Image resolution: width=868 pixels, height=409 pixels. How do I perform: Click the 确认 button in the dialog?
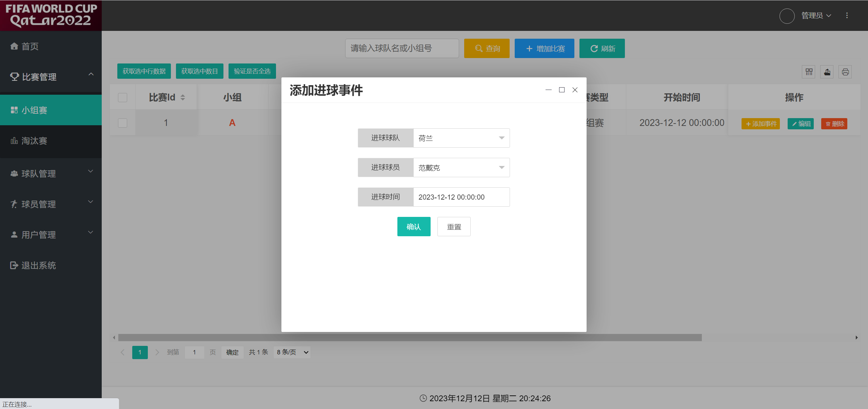[x=414, y=227]
